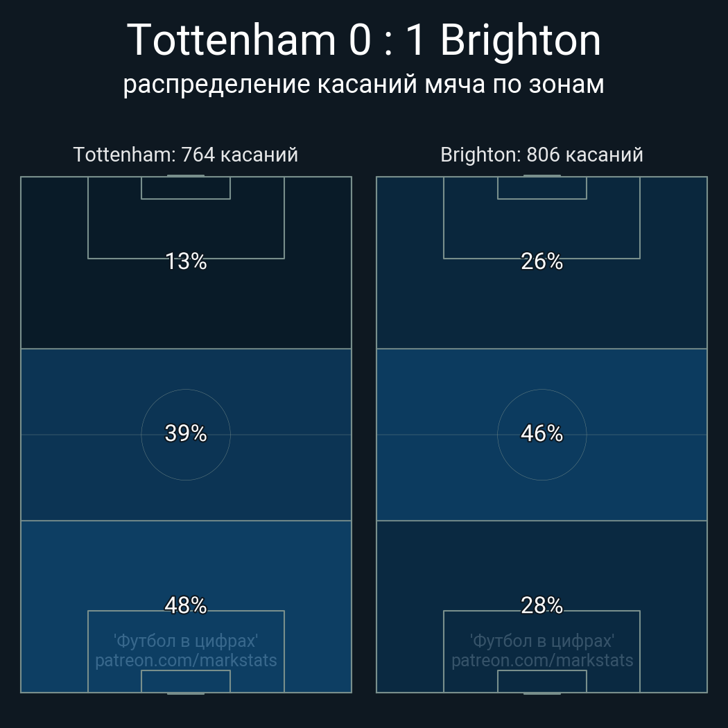Click 'Футбол в цифрах' watermark on Tottenham pitch
The height and width of the screenshot is (728, 728).
tap(186, 641)
